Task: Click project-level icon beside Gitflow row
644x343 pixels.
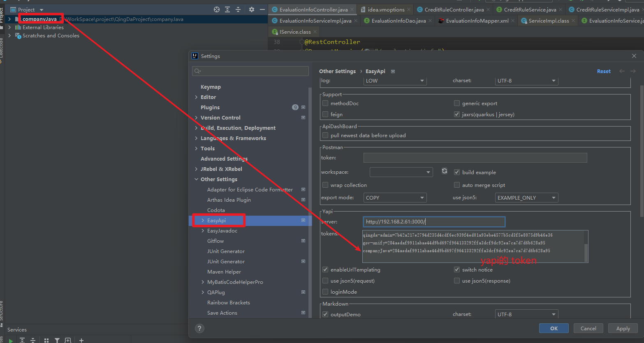Action: point(303,241)
